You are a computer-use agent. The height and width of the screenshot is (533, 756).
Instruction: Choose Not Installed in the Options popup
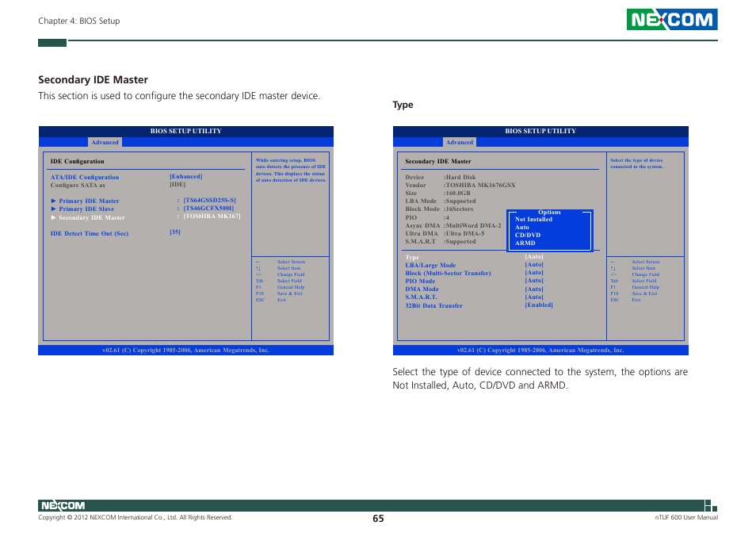pyautogui.click(x=533, y=219)
